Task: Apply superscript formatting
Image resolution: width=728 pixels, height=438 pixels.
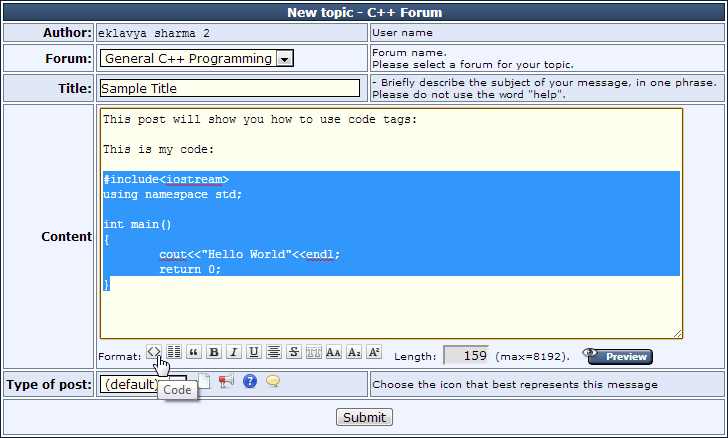Action: (374, 352)
